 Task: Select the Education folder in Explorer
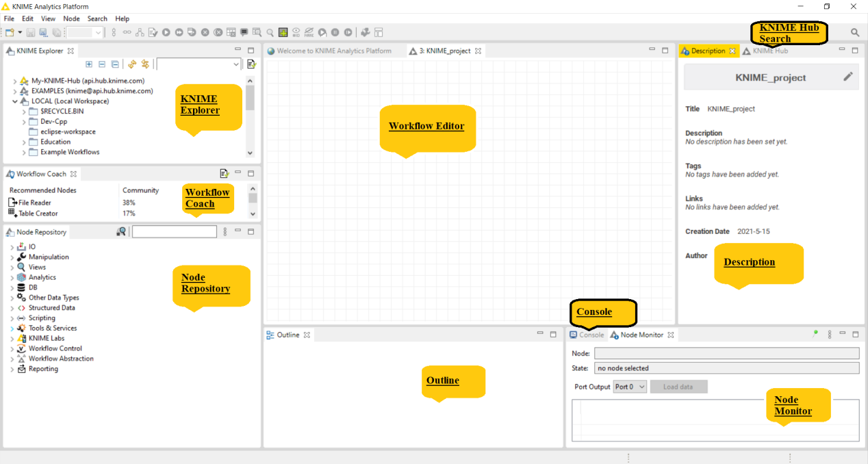(x=55, y=142)
